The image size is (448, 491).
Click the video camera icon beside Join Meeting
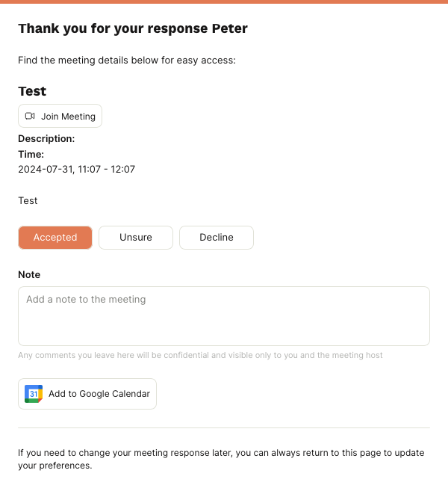coord(30,116)
